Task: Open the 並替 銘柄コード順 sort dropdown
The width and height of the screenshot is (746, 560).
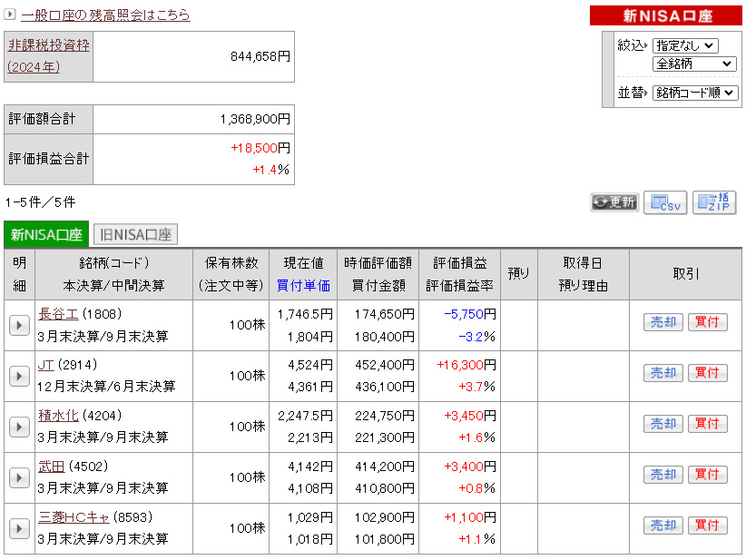Action: point(695,93)
